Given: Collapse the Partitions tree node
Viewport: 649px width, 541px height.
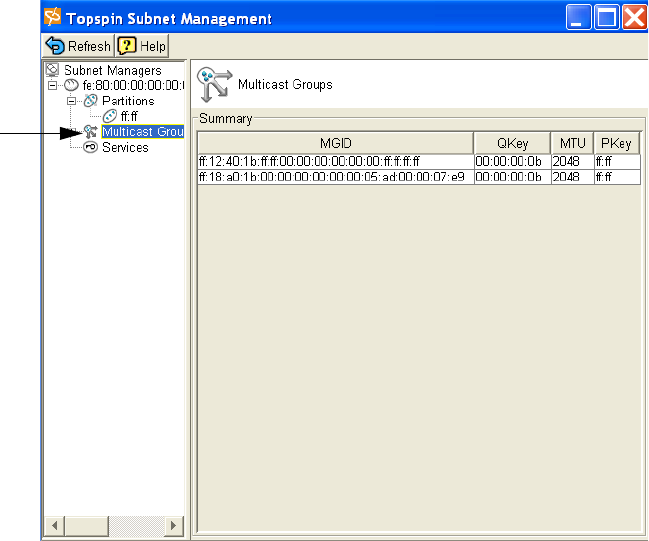Looking at the screenshot, I should (x=71, y=101).
